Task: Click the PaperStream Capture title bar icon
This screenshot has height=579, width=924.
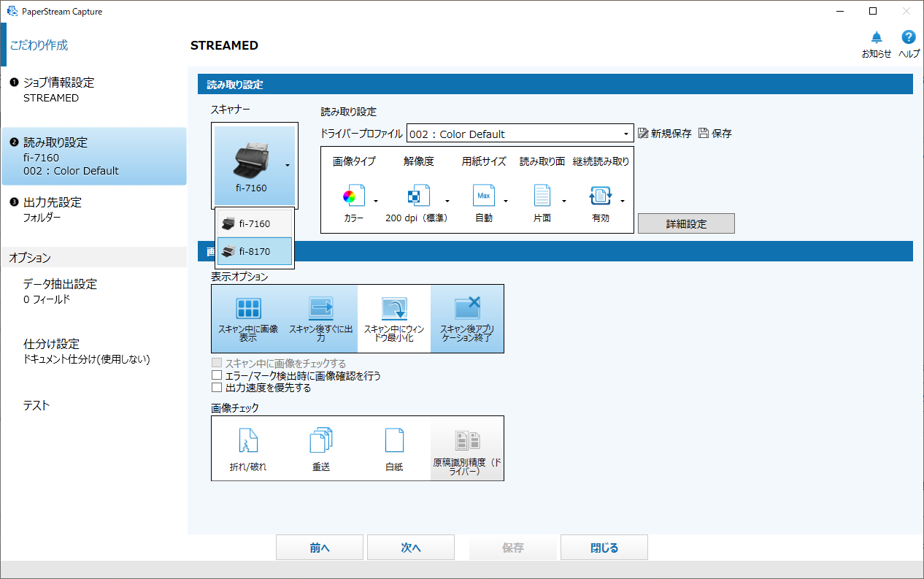Action: pyautogui.click(x=12, y=12)
